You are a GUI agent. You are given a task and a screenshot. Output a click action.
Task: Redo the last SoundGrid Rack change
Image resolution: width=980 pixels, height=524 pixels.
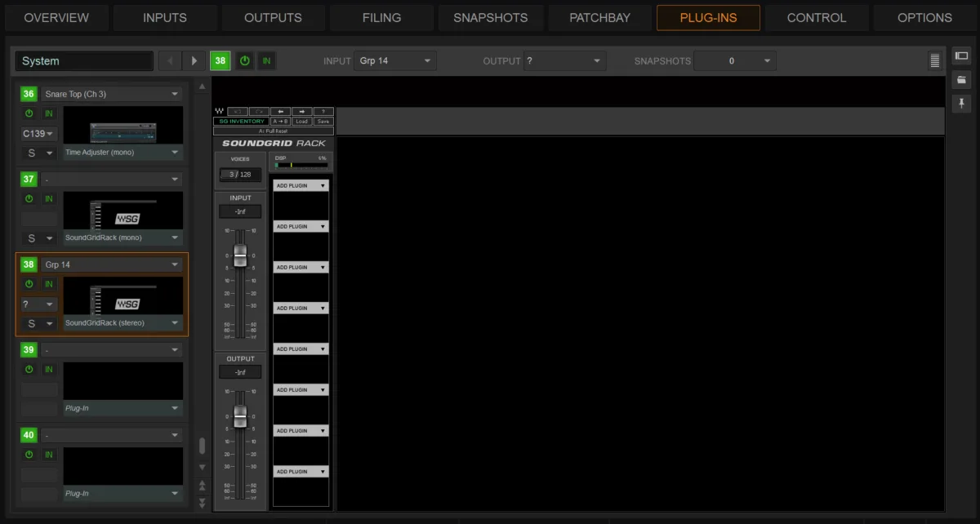coord(259,111)
